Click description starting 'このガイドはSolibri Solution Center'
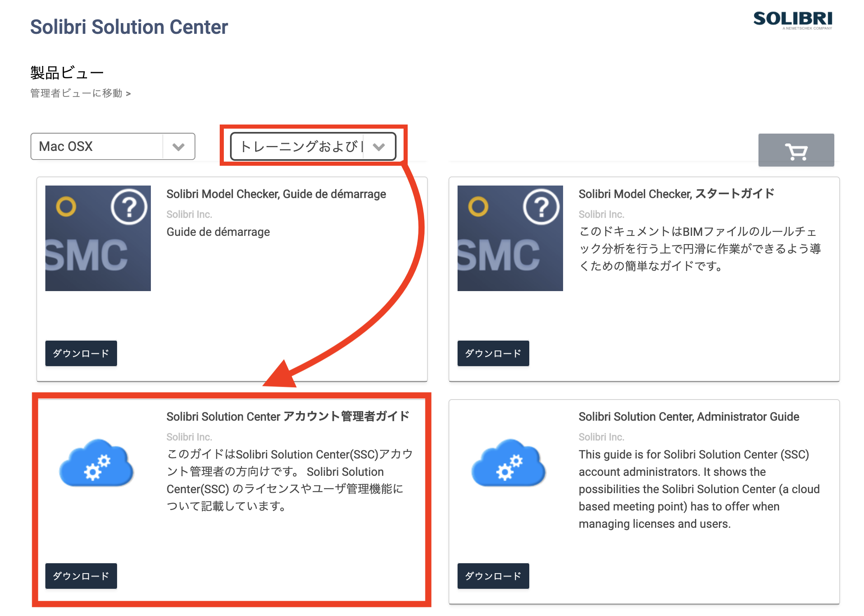 (x=289, y=480)
